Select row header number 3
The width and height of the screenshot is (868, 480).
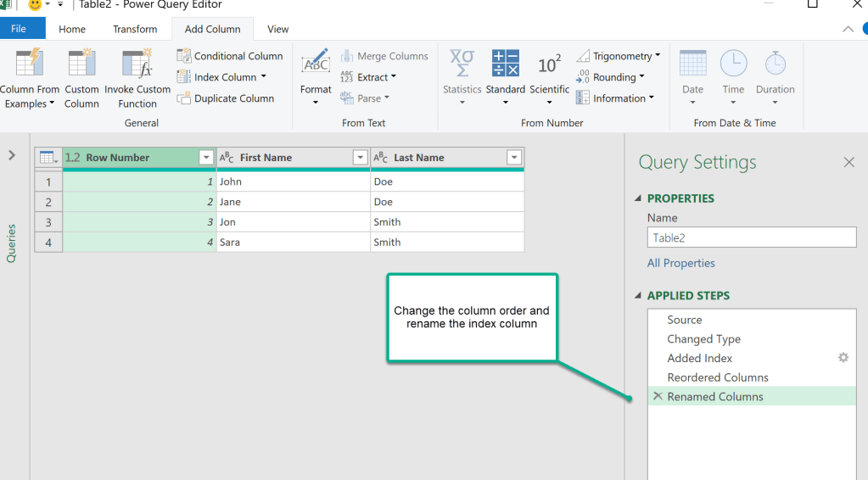(48, 221)
